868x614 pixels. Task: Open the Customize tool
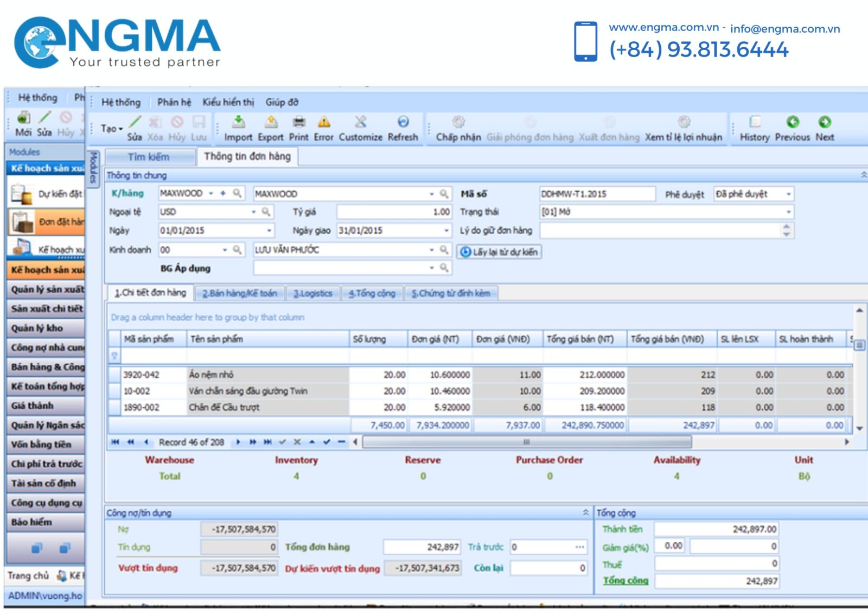pyautogui.click(x=360, y=122)
